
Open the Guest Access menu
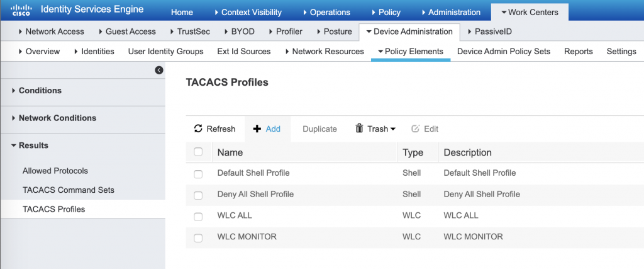(127, 31)
